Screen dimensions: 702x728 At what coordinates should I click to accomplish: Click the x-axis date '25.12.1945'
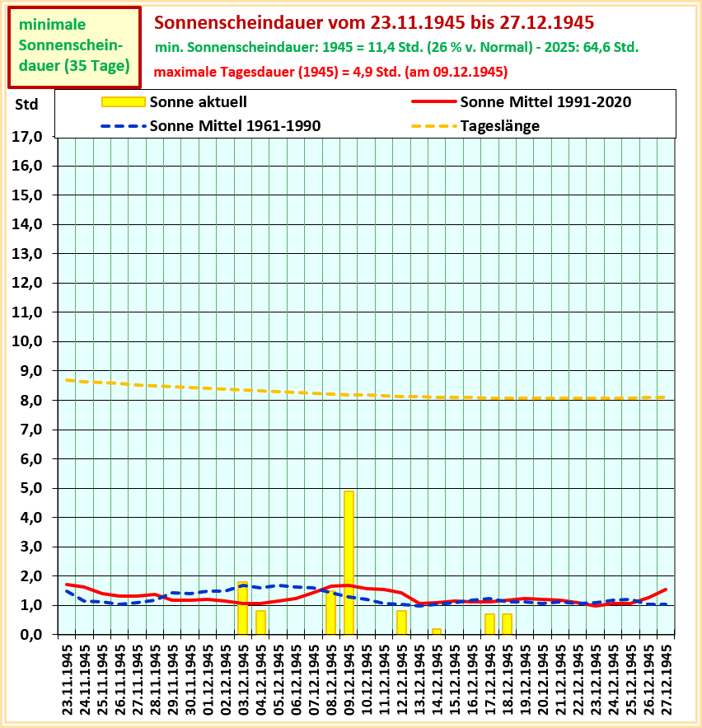631,679
